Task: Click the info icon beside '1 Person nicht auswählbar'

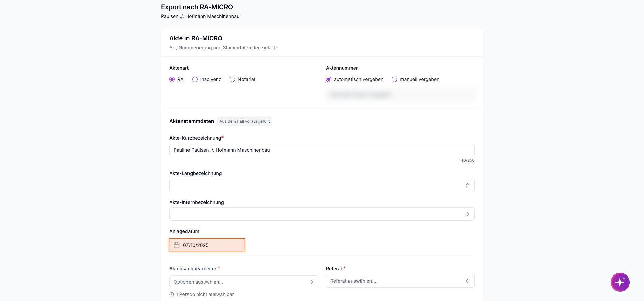Action: click(x=172, y=294)
